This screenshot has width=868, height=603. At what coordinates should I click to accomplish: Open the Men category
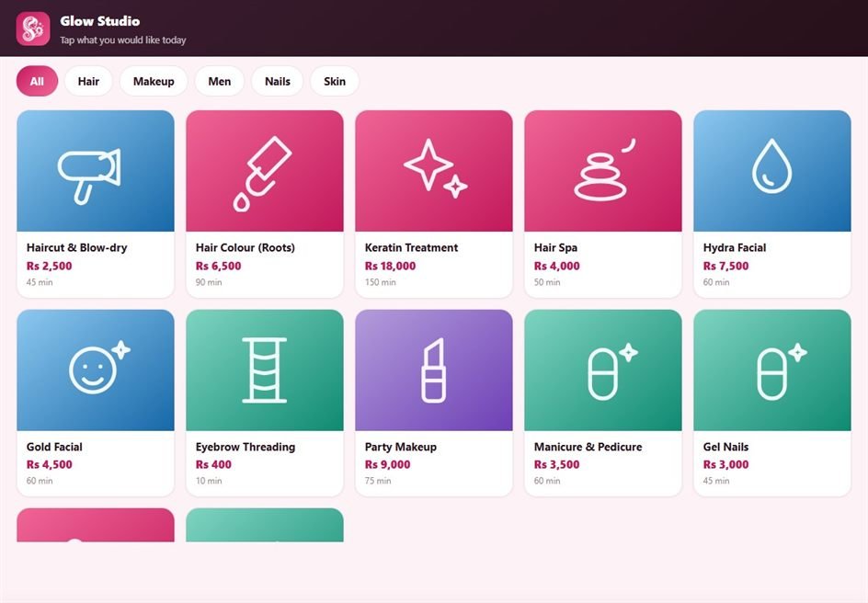click(x=219, y=81)
